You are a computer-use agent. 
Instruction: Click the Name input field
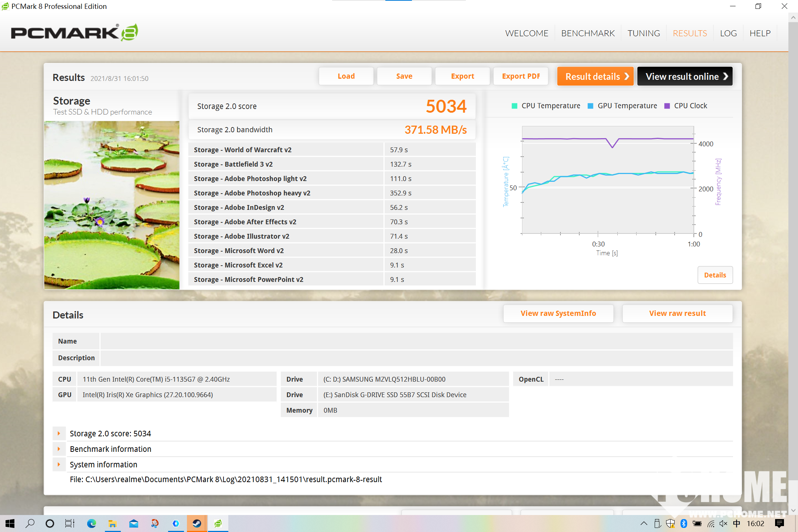416,341
